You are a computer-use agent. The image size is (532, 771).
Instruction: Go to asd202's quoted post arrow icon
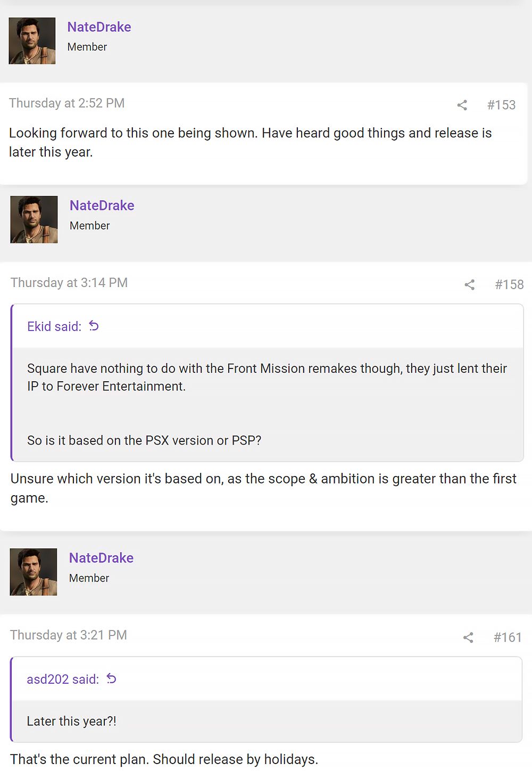pyautogui.click(x=111, y=678)
